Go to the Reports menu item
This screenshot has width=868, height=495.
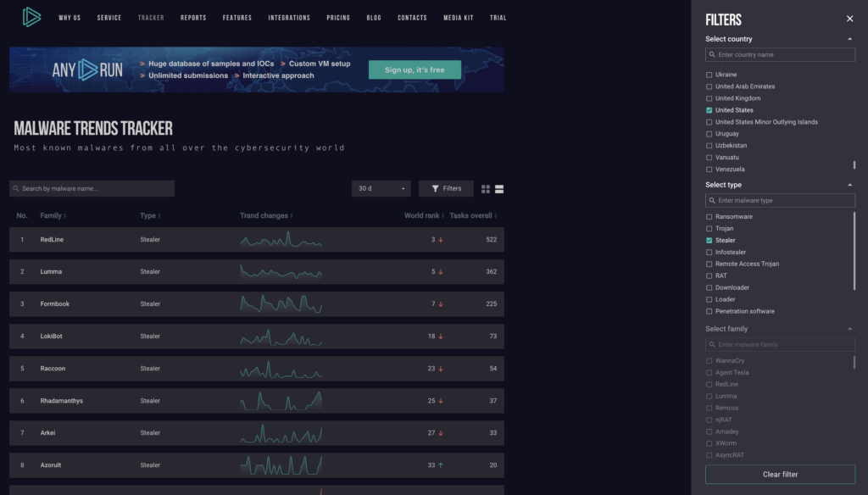[x=193, y=18]
